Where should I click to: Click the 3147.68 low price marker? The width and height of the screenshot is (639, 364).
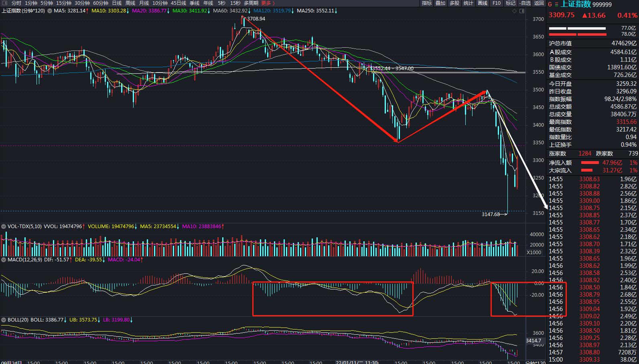coord(491,214)
